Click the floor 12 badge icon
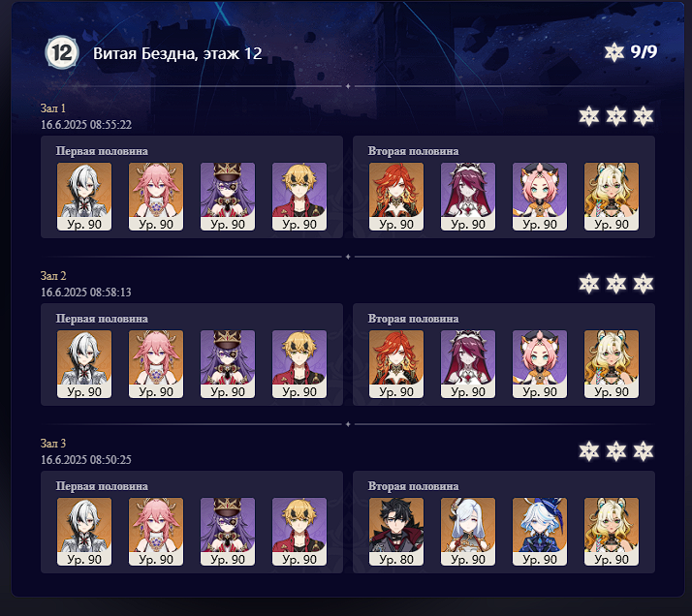Viewport: 692px width, 616px height. [x=62, y=53]
